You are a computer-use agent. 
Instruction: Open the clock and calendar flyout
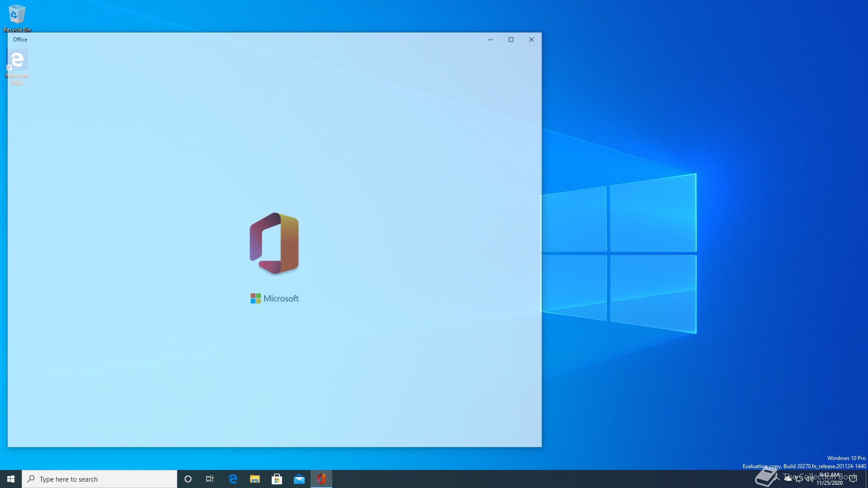(x=830, y=479)
